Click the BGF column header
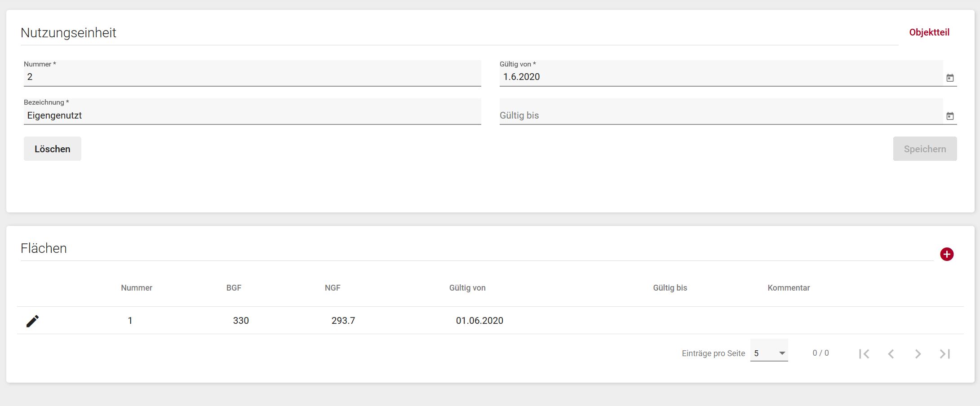This screenshot has height=406, width=980. tap(234, 288)
